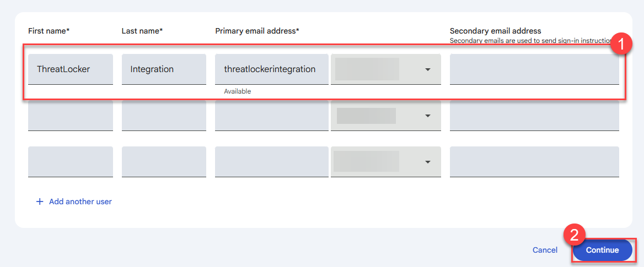This screenshot has width=644, height=267.
Task: Click secondary email field in first row
Action: pos(534,69)
